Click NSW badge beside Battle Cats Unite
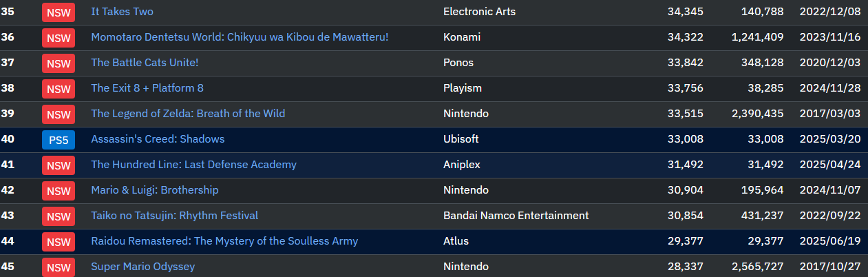868x277 pixels. pos(59,63)
